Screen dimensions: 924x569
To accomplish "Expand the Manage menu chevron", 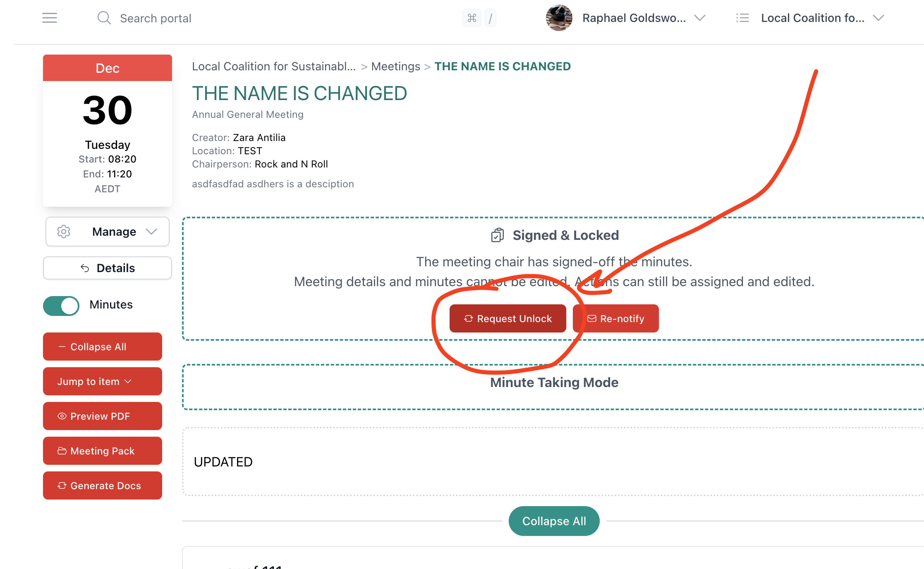I will (x=151, y=232).
